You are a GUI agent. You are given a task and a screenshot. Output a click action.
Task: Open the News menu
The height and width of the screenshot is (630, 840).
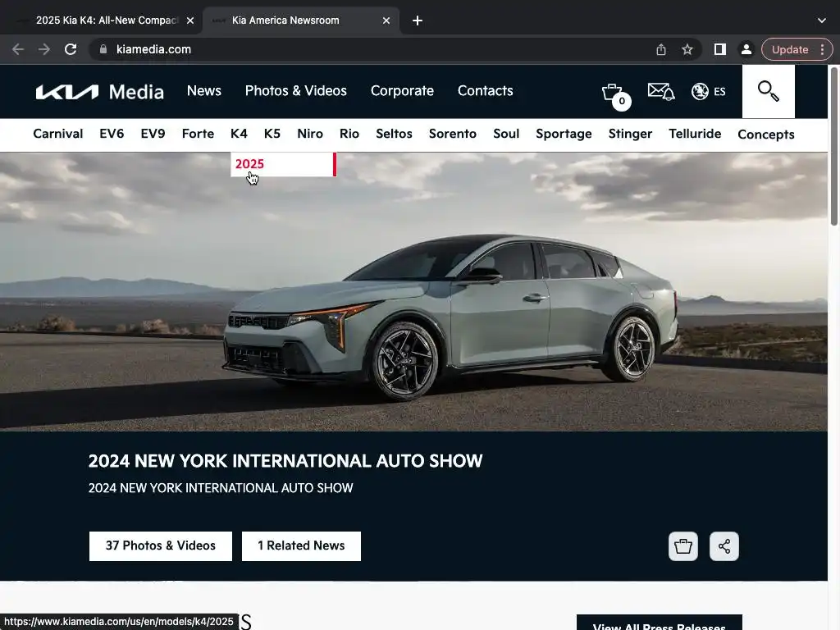point(204,91)
